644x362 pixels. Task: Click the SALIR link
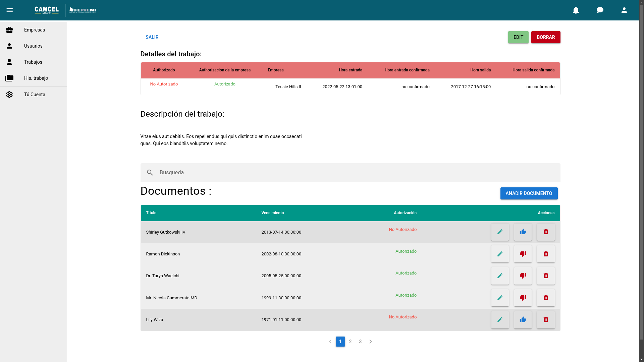click(152, 37)
